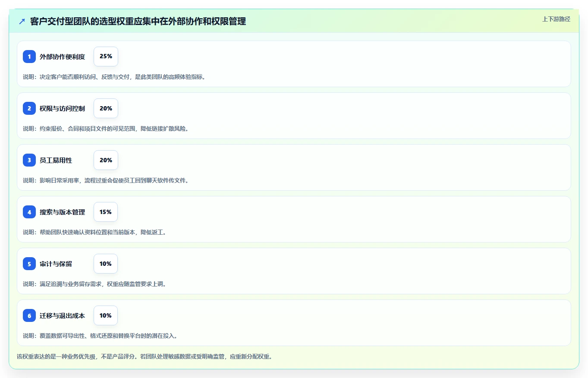Click the description starting 满足追溯与业务留存需求

point(94,284)
